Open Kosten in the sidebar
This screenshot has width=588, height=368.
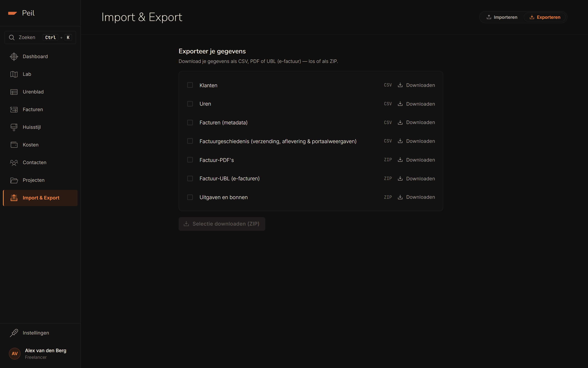(x=40, y=145)
